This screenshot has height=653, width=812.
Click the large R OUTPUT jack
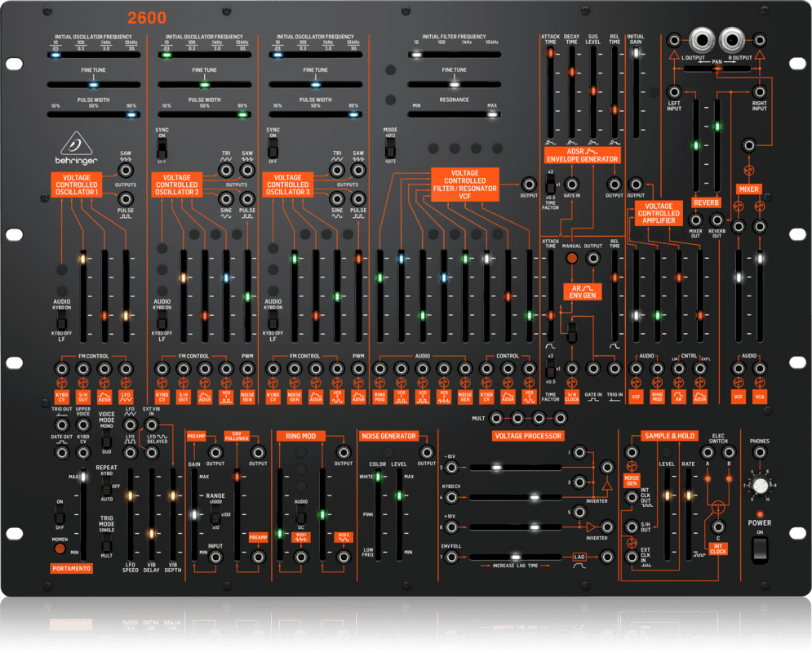[732, 40]
